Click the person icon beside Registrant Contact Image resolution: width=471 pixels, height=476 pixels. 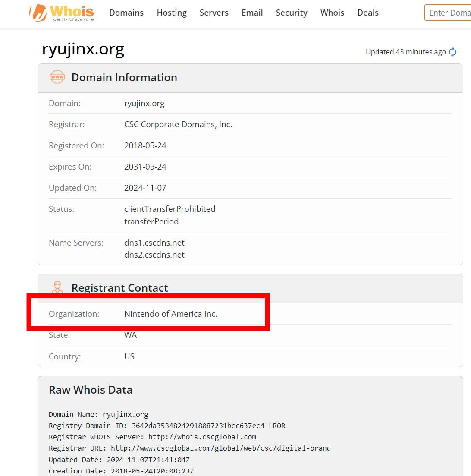pyautogui.click(x=57, y=287)
